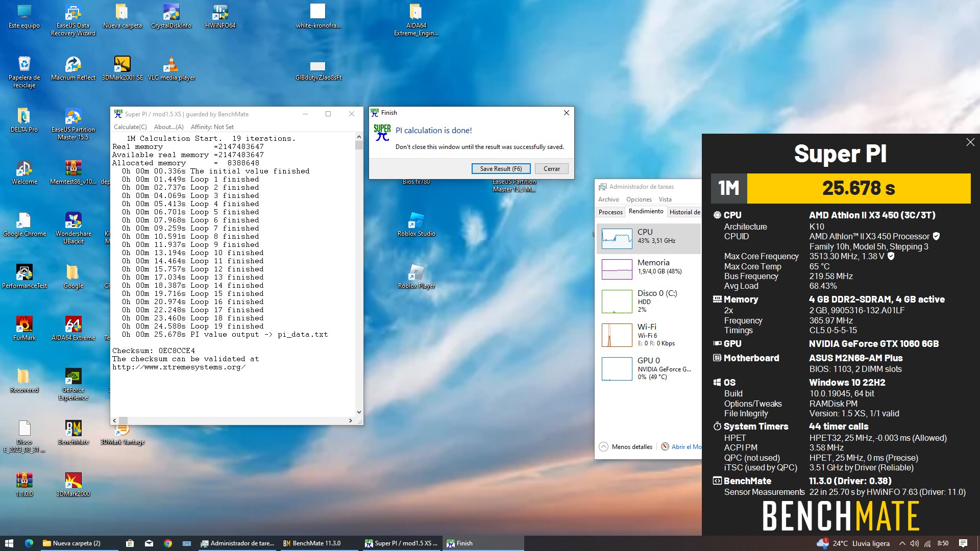Click Menos detalles in Task Manager

[626, 446]
